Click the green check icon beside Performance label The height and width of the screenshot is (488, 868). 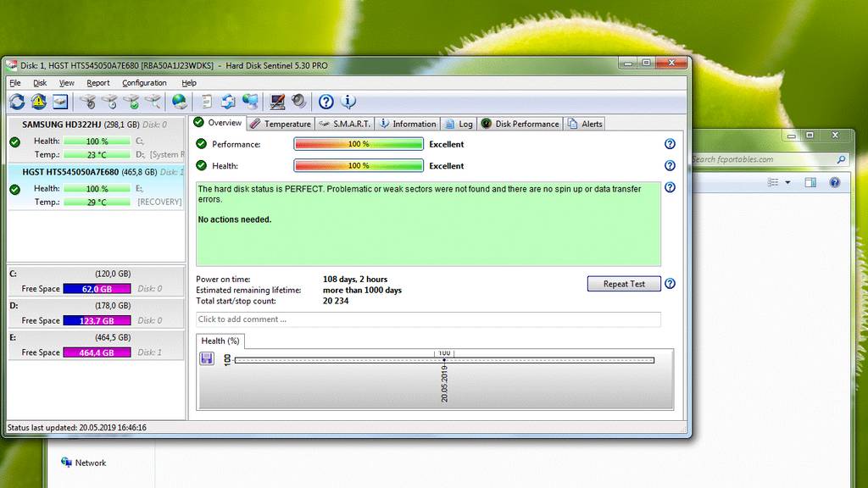201,144
